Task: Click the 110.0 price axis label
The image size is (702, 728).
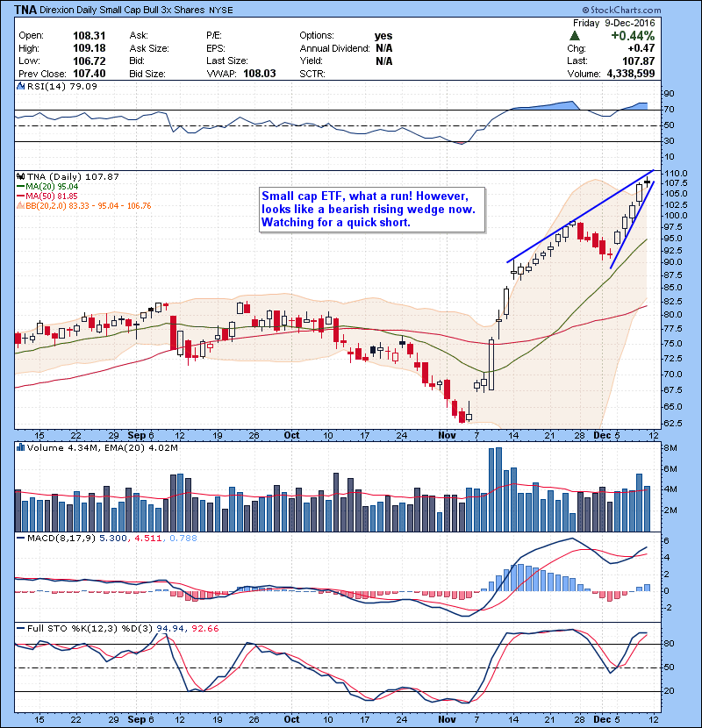Action: coord(676,173)
